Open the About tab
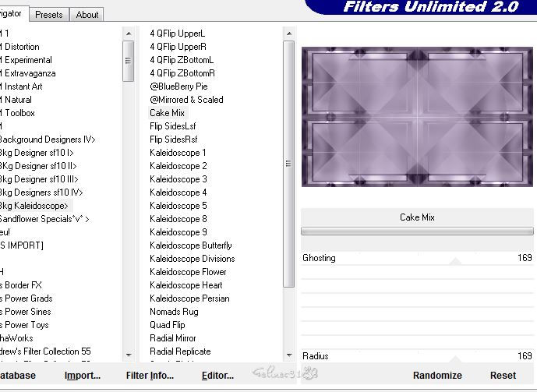This screenshot has height=392, width=537. pyautogui.click(x=87, y=14)
